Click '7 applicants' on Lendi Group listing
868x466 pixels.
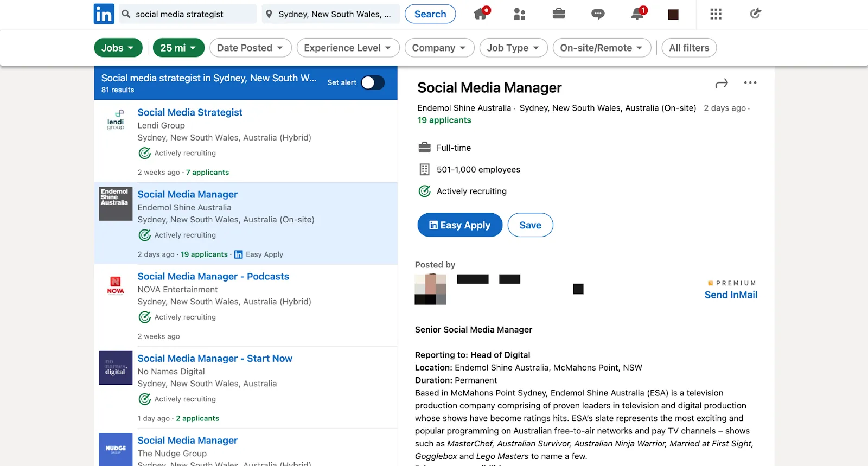pyautogui.click(x=208, y=173)
